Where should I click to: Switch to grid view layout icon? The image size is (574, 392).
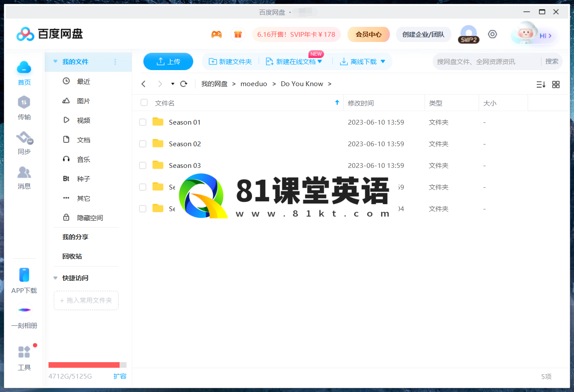pos(556,84)
